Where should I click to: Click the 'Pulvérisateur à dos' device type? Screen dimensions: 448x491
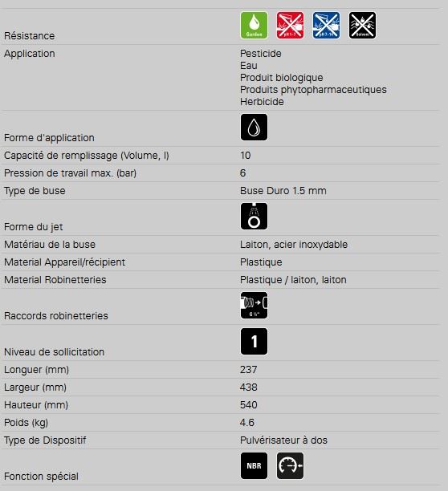(x=283, y=440)
